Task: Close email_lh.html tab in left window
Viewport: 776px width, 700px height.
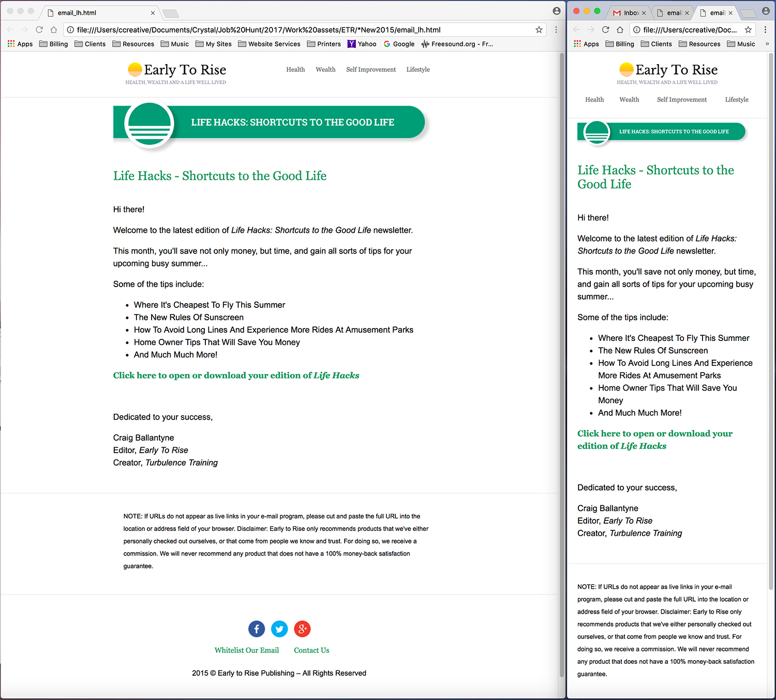Action: [153, 13]
